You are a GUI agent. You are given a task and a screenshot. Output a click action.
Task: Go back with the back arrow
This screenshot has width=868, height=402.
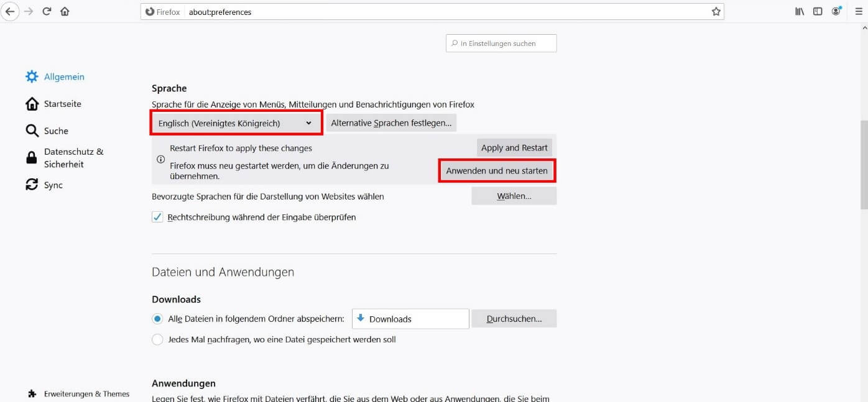pos(10,11)
